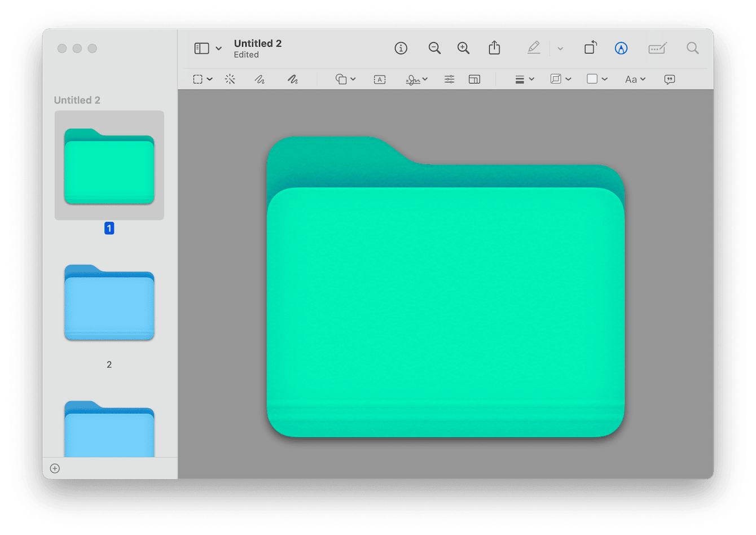Select the Instant Alpha tool
Image resolution: width=756 pixels, height=535 pixels.
[x=230, y=79]
